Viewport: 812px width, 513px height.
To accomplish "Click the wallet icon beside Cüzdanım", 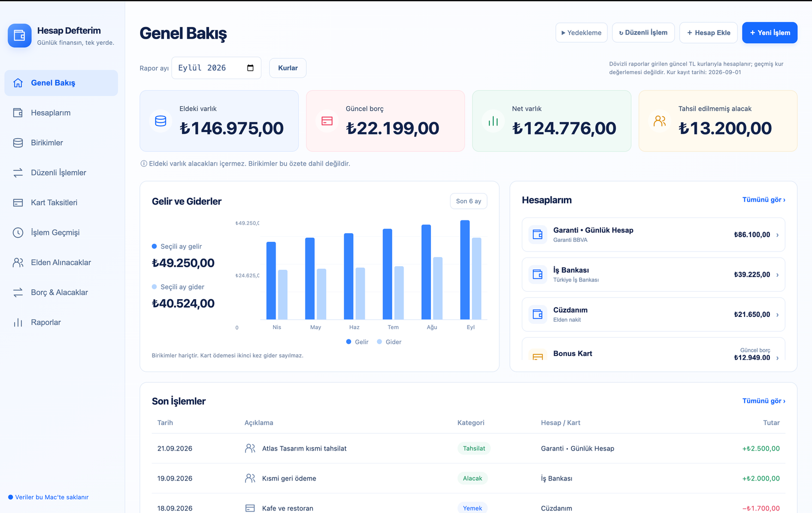I will tap(537, 314).
